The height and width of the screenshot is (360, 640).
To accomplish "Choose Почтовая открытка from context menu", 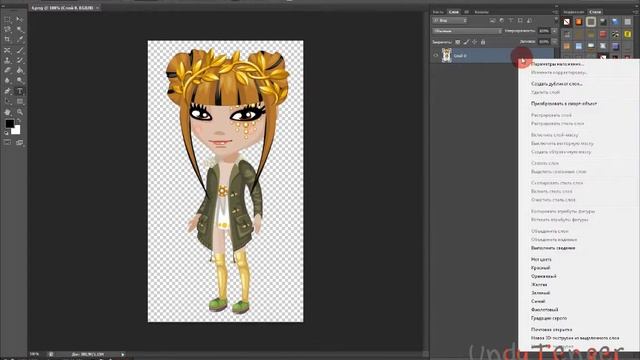I will (x=551, y=329).
